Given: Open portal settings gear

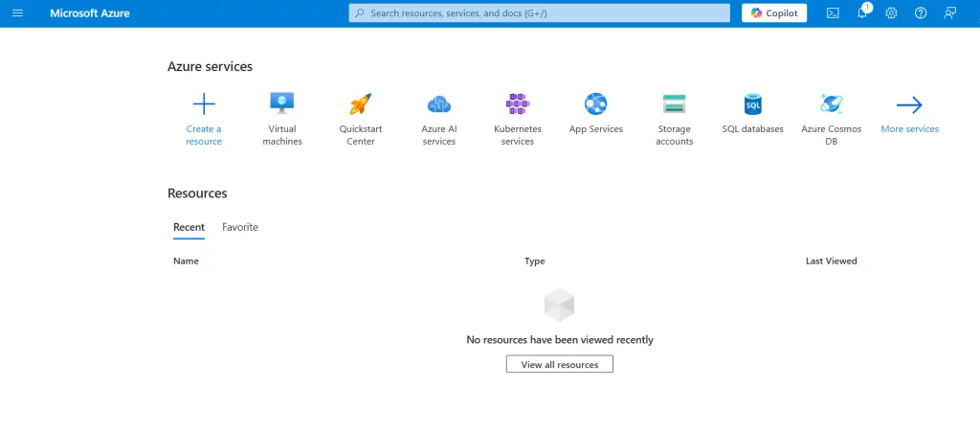Looking at the screenshot, I should tap(891, 13).
